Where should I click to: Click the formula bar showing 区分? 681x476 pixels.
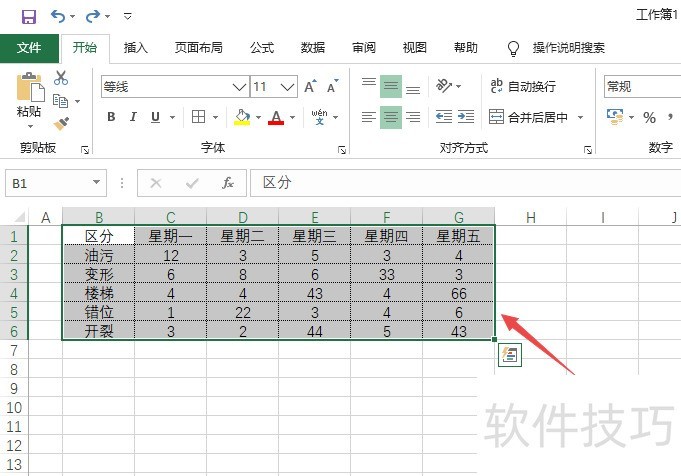click(x=466, y=183)
